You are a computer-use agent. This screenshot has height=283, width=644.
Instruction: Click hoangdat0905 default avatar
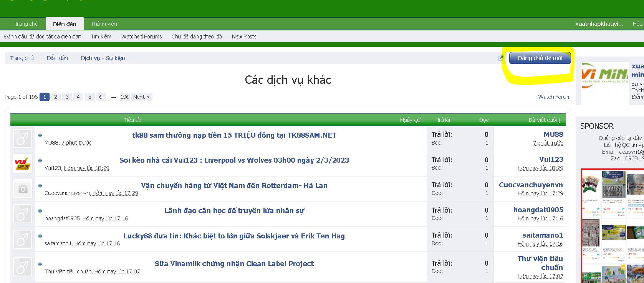[23, 214]
